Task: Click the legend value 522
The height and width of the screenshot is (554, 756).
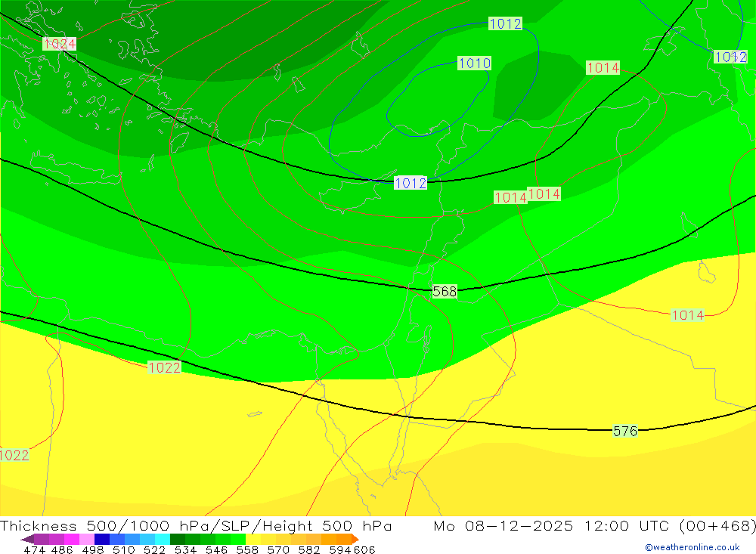Action: tap(155, 549)
